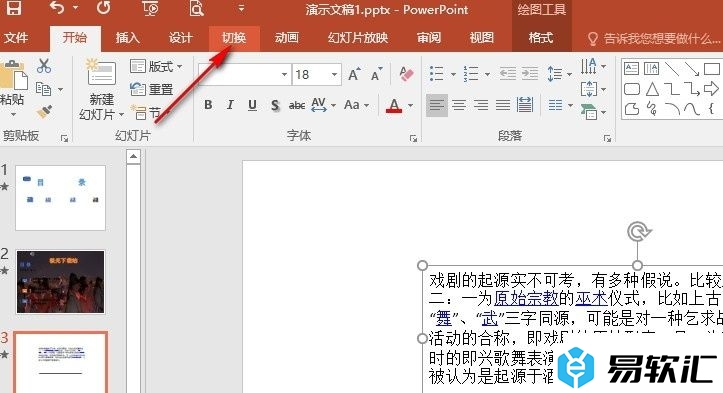Click the 重置 slide button
This screenshot has width=723, height=393.
(151, 89)
